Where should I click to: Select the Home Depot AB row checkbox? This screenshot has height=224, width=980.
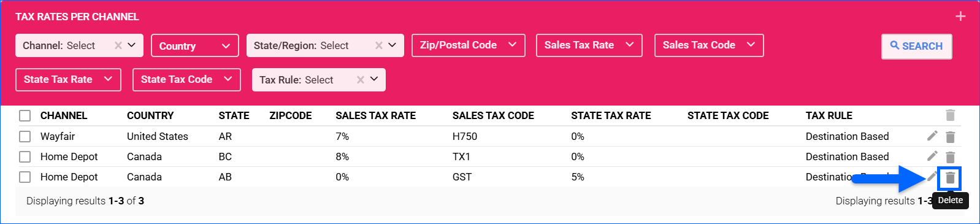click(25, 177)
